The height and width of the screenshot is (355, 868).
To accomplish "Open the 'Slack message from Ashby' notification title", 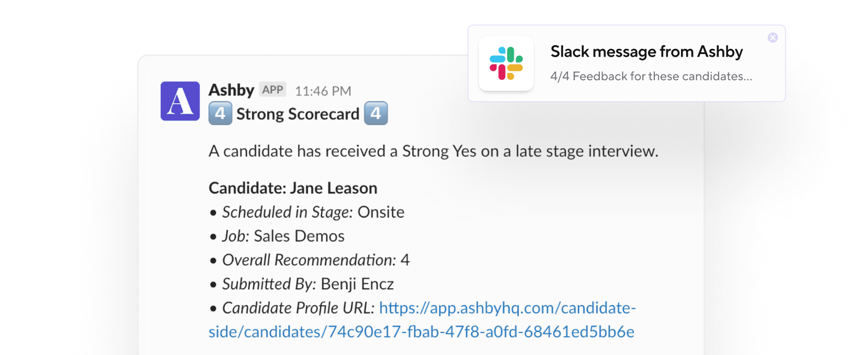I will tap(646, 52).
